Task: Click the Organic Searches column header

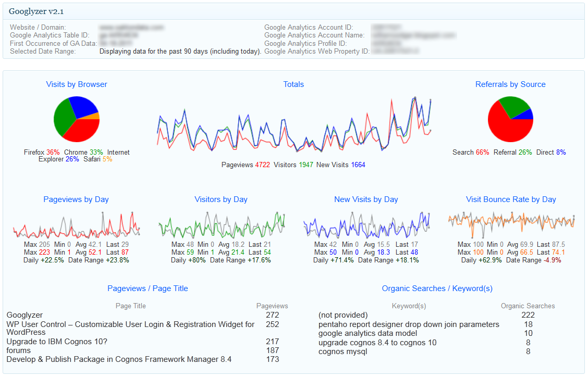Action: pyautogui.click(x=528, y=306)
